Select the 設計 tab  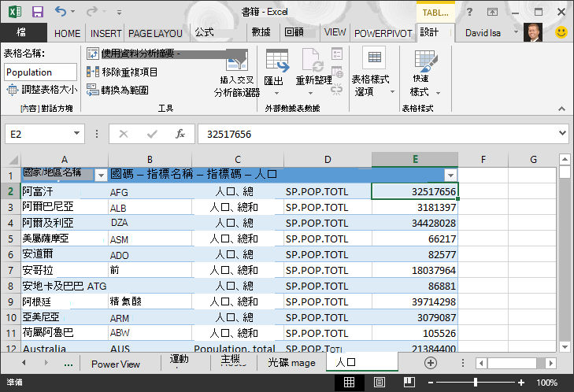pos(429,32)
